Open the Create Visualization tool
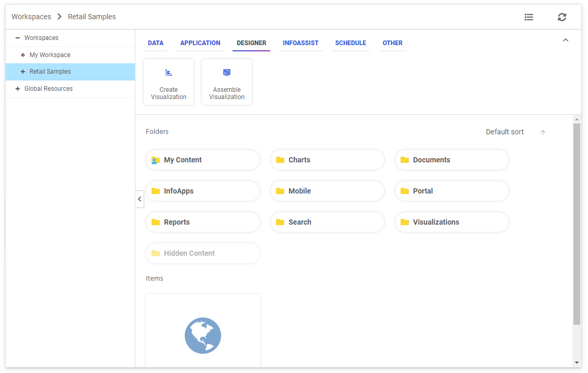 pos(168,81)
